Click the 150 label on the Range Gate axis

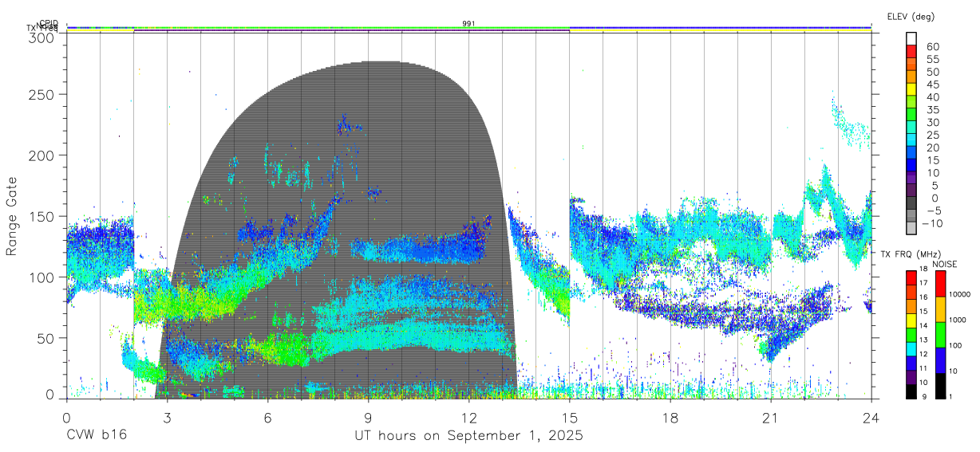(41, 216)
